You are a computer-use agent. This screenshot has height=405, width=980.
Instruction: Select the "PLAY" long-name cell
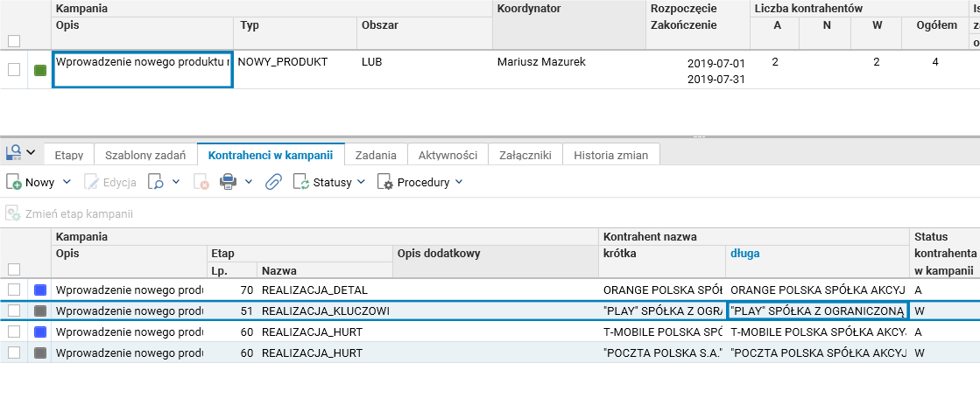tap(817, 311)
